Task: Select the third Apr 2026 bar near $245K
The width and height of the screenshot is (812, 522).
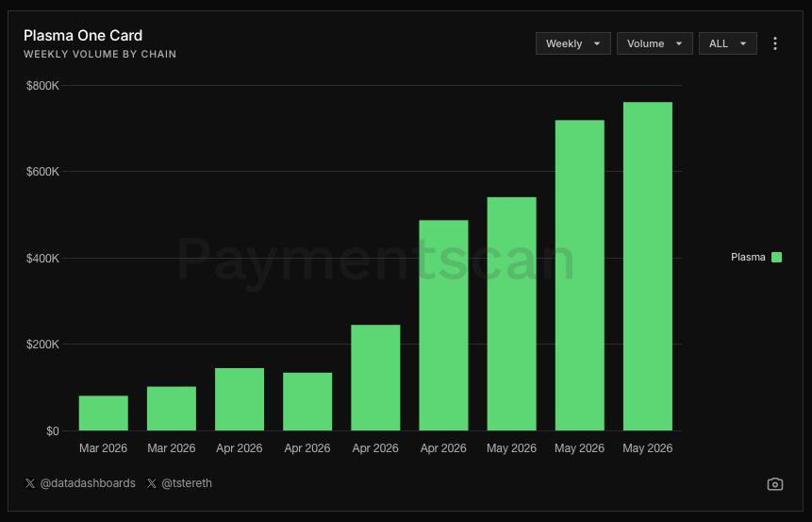Action: pyautogui.click(x=375, y=378)
